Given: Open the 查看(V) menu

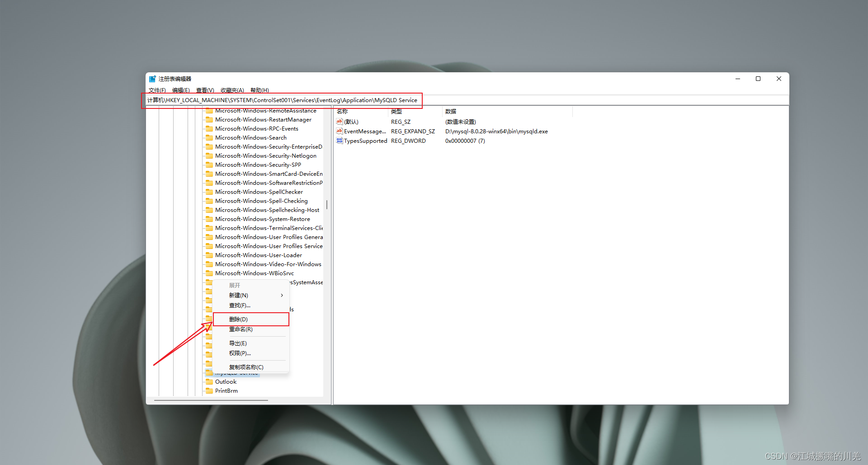Looking at the screenshot, I should pos(205,90).
